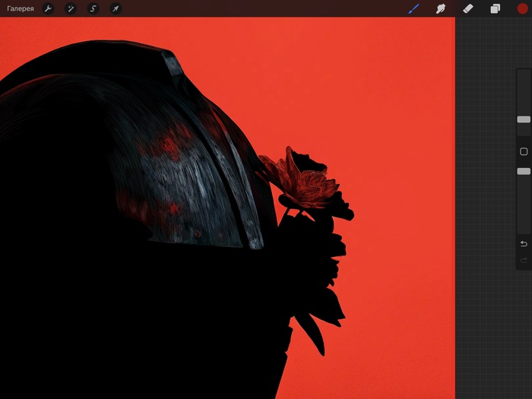Activate the Transform arrow tool
532x399 pixels.
point(115,8)
